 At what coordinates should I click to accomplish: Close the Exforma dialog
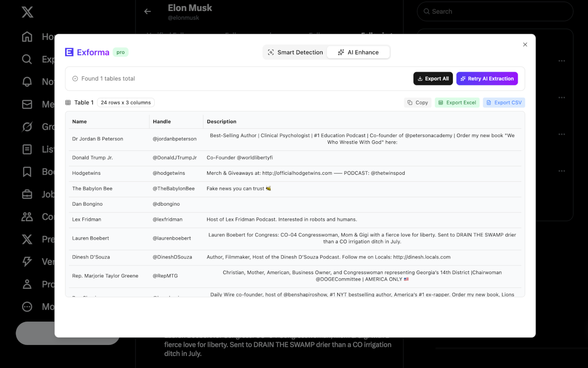point(525,45)
